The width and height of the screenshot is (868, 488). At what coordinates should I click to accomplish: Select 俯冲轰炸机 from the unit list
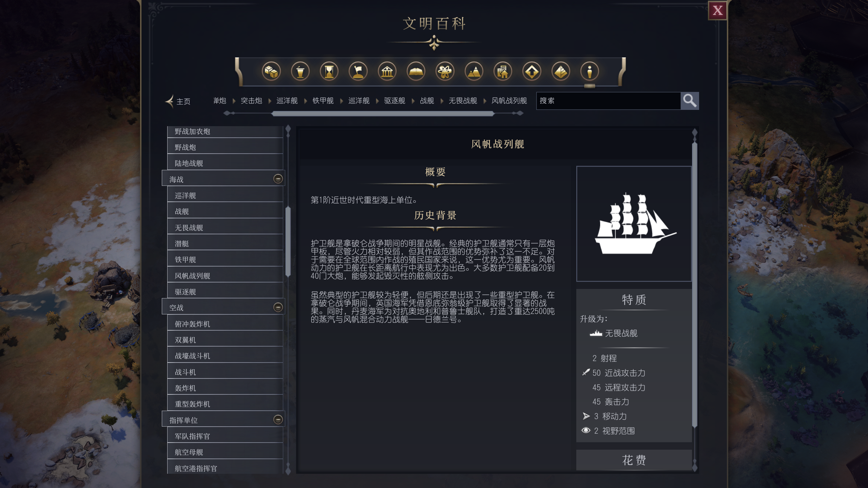pos(225,324)
